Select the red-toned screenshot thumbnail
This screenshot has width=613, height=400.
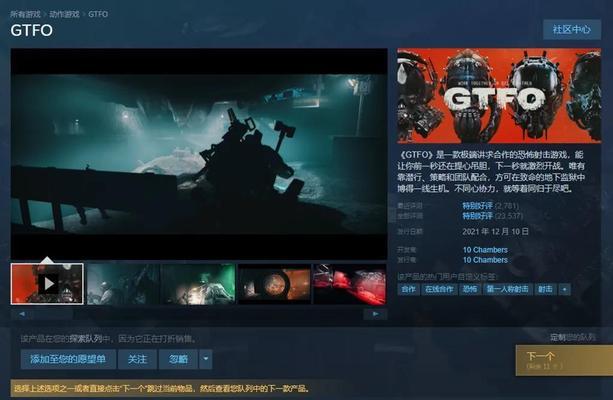[350, 284]
